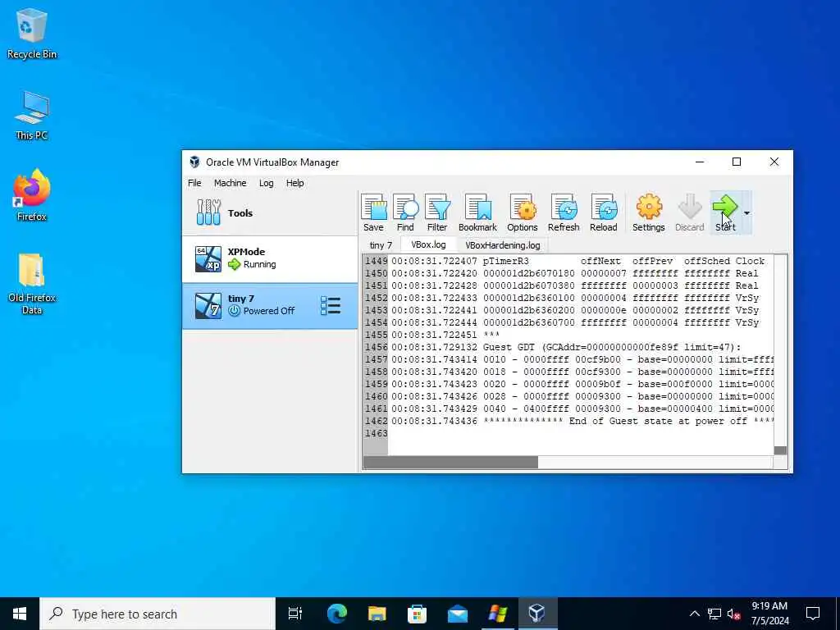The width and height of the screenshot is (840, 630).
Task: Open the Log menu
Action: [267, 183]
